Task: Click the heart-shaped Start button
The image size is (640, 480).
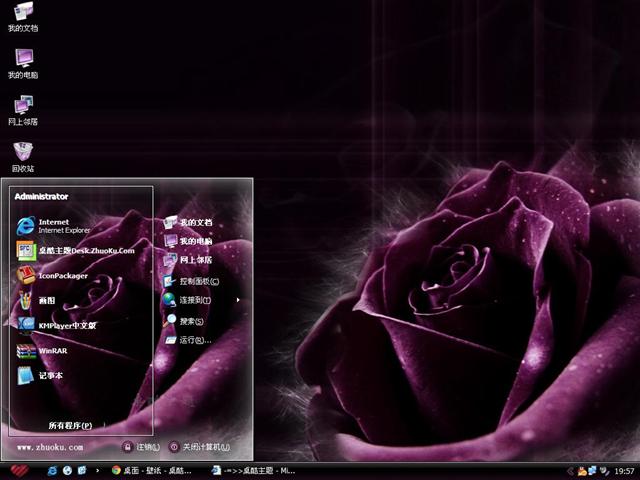Action: [20, 471]
